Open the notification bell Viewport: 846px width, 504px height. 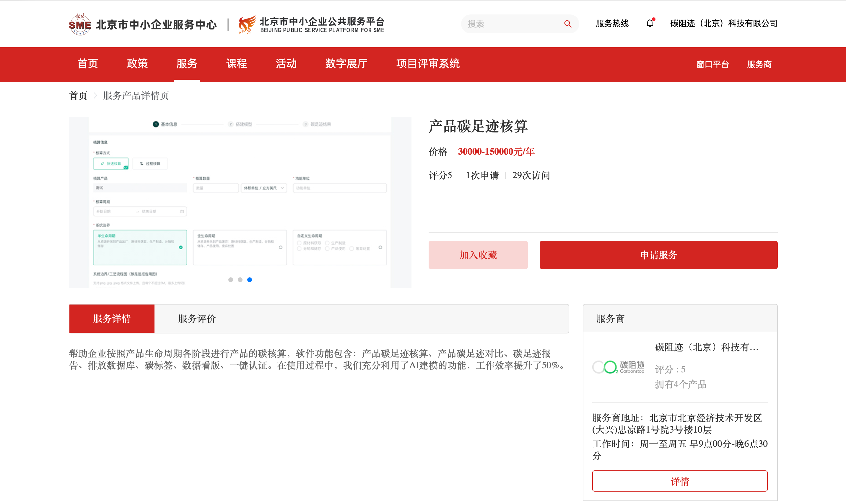click(x=650, y=23)
